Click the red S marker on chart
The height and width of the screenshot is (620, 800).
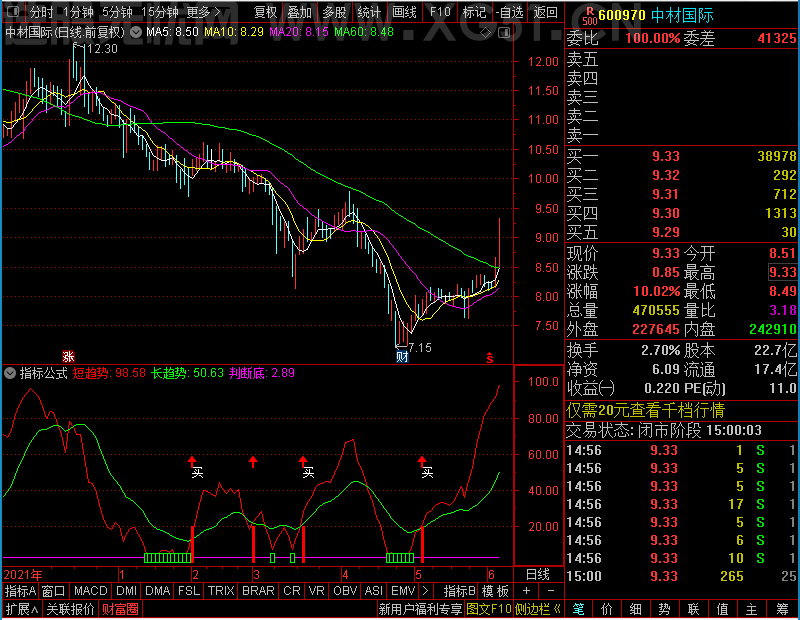(490, 358)
